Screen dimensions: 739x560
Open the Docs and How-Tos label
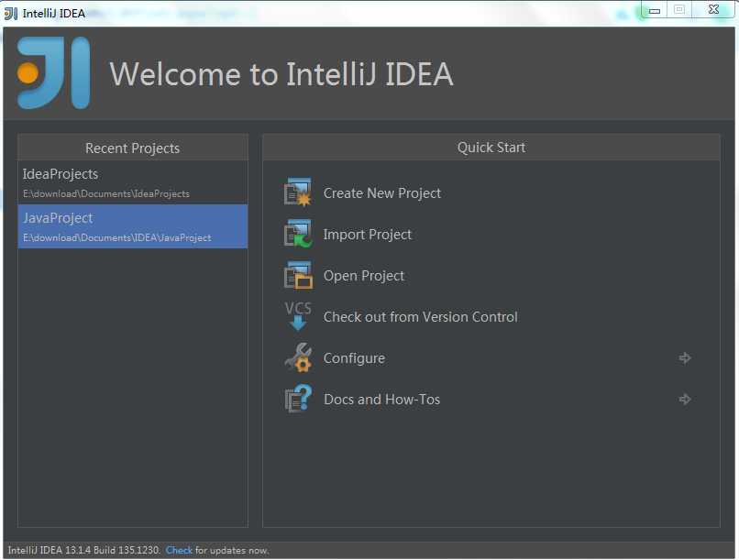pyautogui.click(x=381, y=400)
